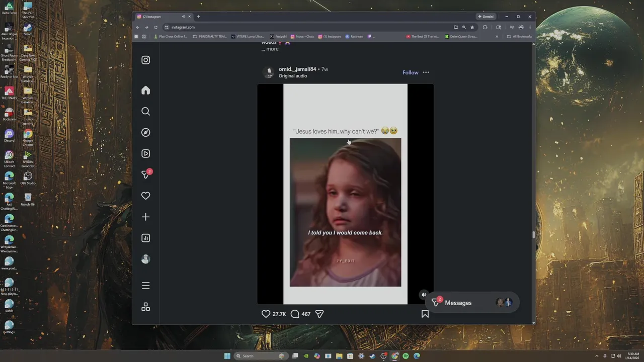Open Play Chess Online bookmark

click(x=171, y=37)
